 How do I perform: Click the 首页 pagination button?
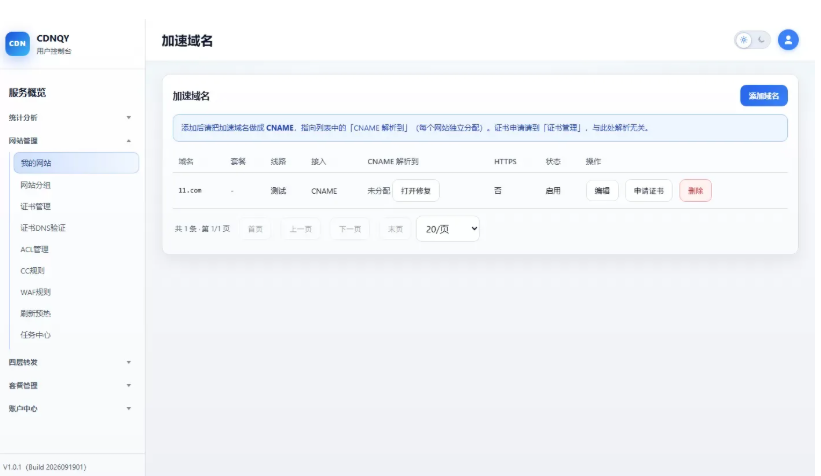[x=256, y=229]
